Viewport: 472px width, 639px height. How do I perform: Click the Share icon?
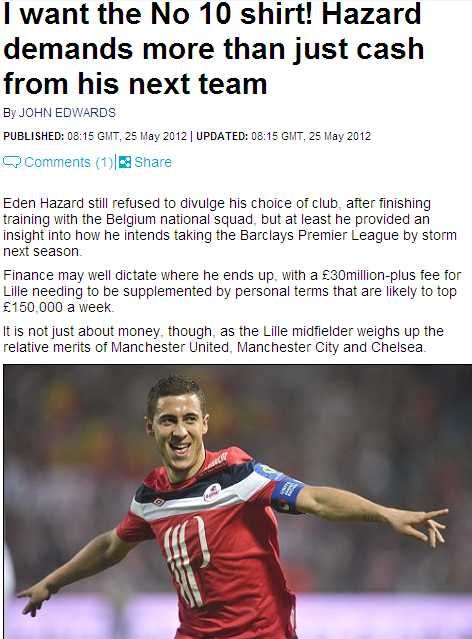[x=125, y=162]
